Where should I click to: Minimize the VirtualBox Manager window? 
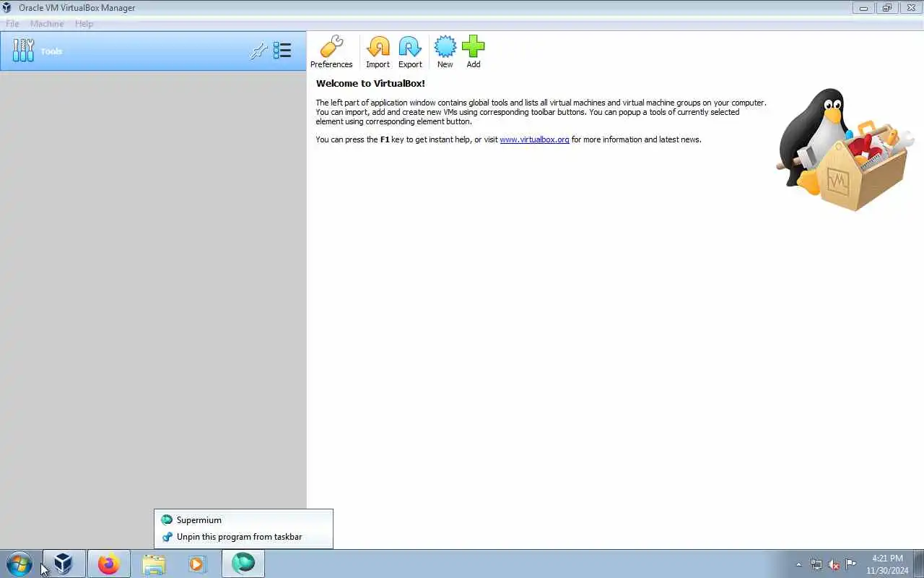pos(863,8)
